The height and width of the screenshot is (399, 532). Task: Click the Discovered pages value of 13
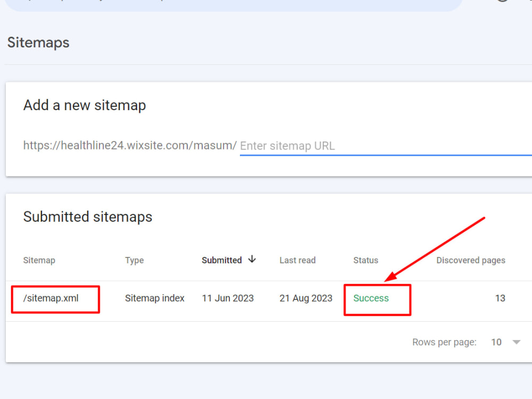[x=500, y=298]
